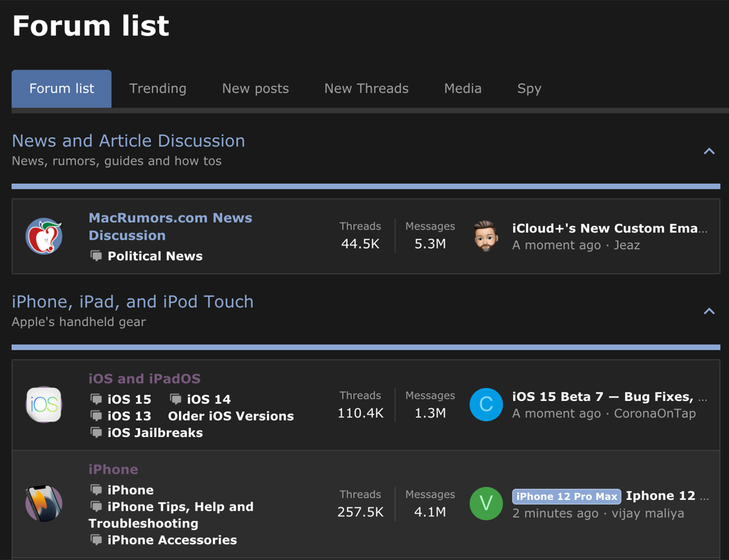Click speech bubble icon beside Political News
The height and width of the screenshot is (560, 729).
point(96,256)
